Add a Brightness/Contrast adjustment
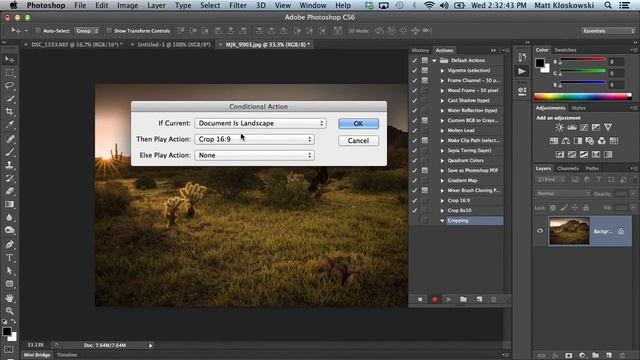This screenshot has height=360, width=640. pyautogui.click(x=559, y=127)
